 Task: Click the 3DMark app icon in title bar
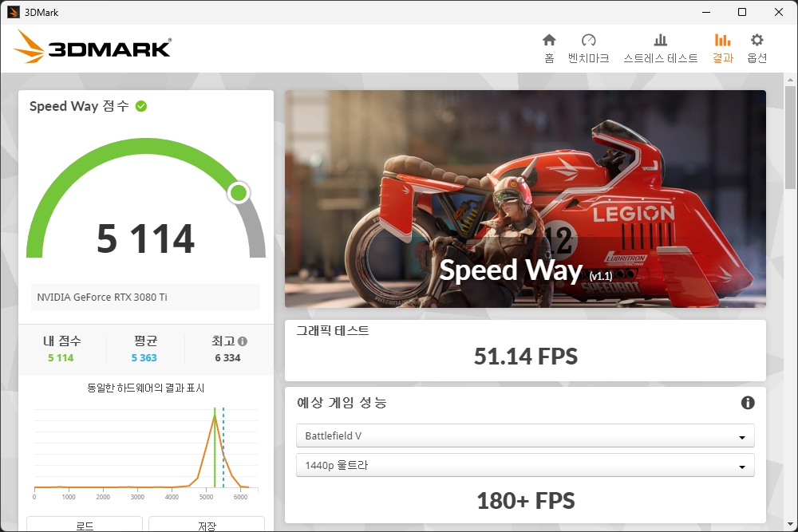[14, 12]
